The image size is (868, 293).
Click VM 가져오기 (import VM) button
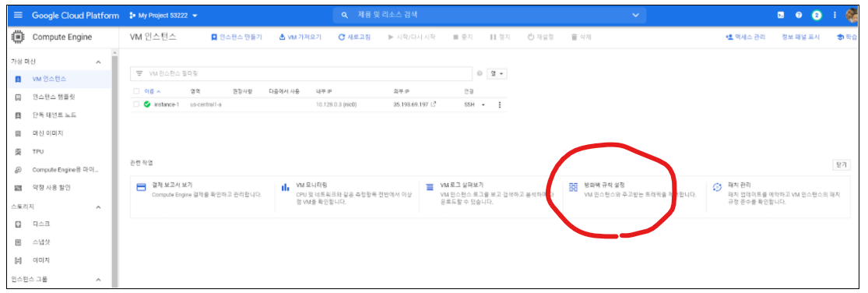point(300,37)
